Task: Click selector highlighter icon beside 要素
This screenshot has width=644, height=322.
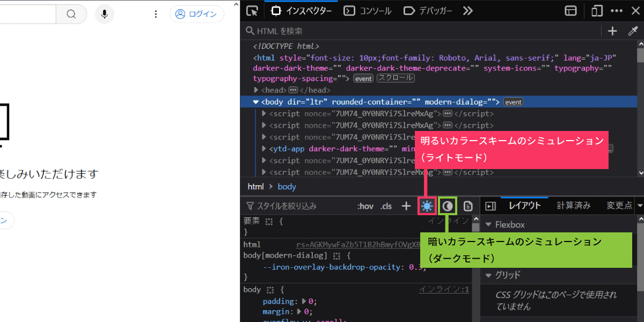Action: 269,221
